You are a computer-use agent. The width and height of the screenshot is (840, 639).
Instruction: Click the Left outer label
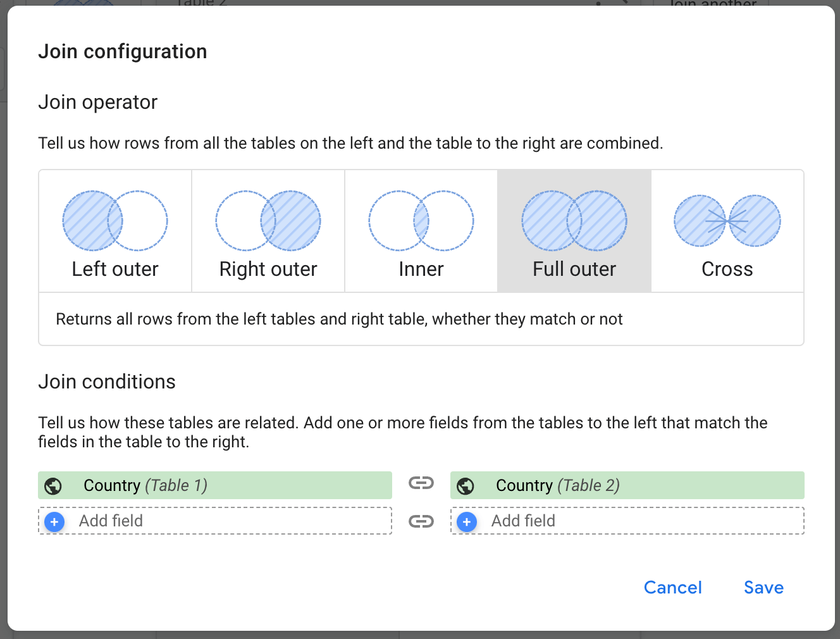click(x=115, y=270)
